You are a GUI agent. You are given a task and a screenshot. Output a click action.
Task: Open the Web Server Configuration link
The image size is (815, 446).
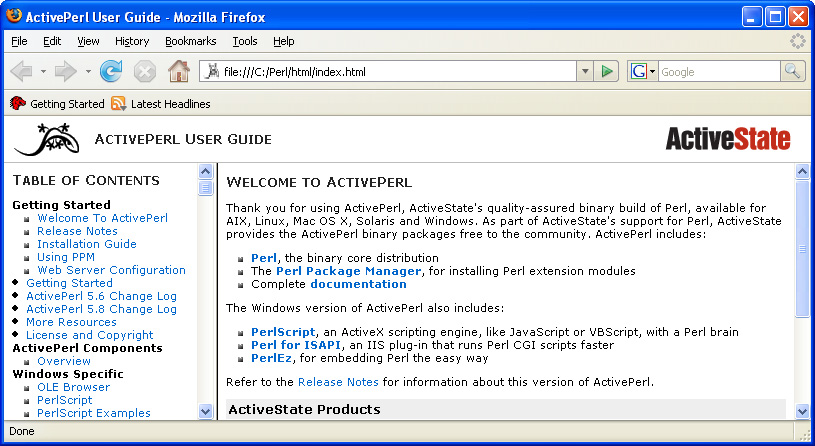[x=111, y=270]
